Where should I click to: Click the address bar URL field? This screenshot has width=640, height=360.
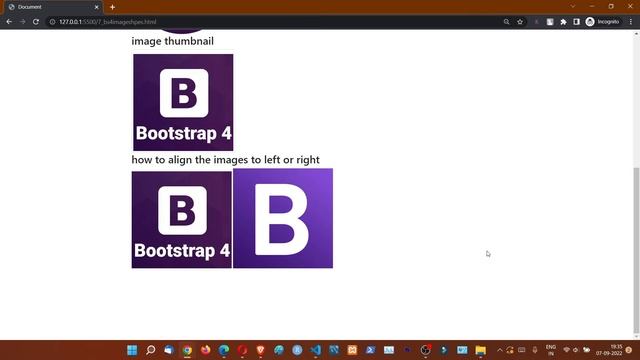pos(273,22)
